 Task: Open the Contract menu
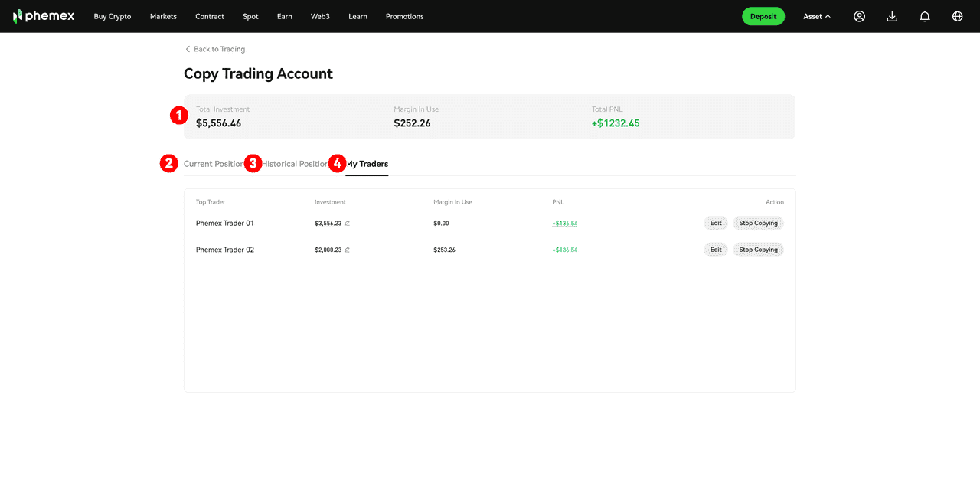[210, 16]
